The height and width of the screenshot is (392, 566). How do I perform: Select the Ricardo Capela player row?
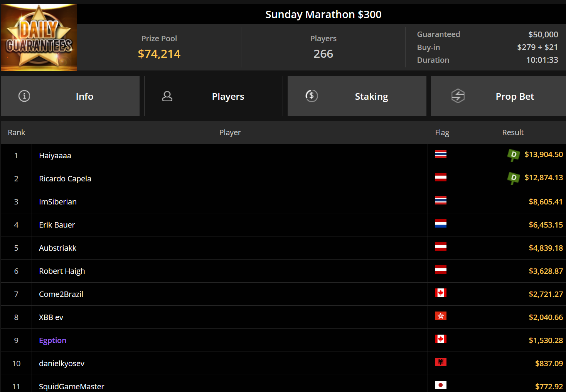(283, 179)
